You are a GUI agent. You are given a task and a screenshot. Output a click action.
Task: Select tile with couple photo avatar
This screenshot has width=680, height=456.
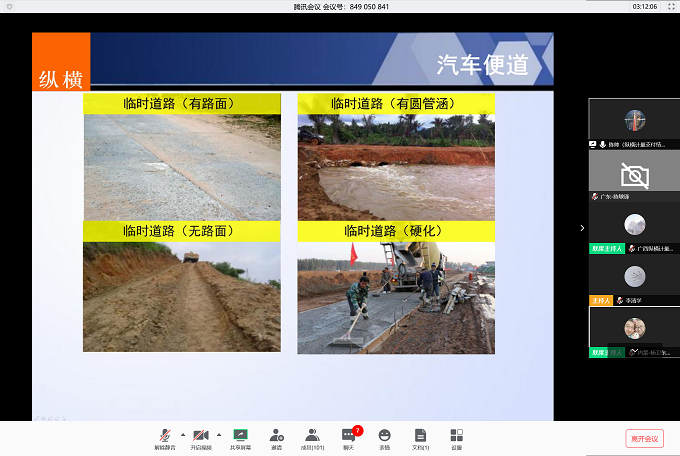pos(634,332)
